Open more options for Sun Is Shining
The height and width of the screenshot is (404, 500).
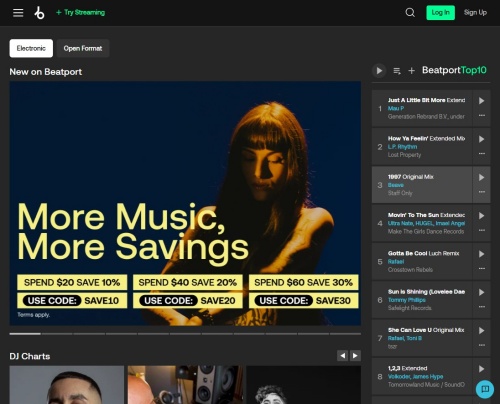click(482, 307)
